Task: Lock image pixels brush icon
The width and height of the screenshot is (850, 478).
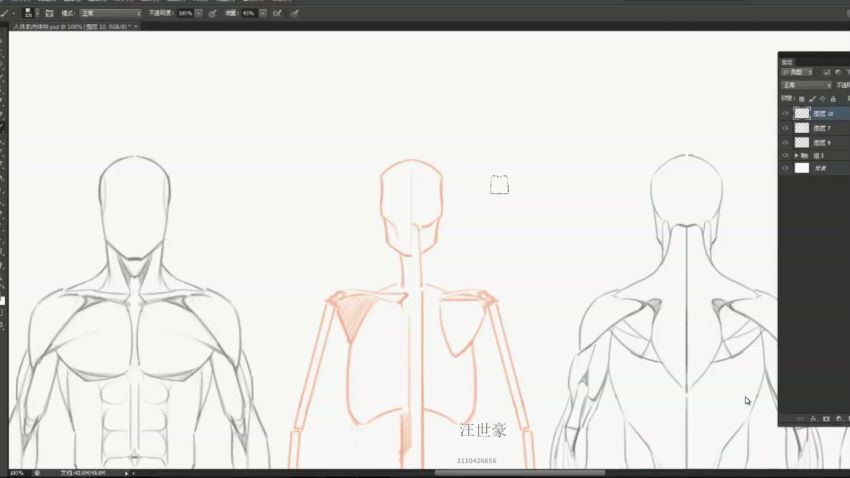Action: [x=812, y=99]
